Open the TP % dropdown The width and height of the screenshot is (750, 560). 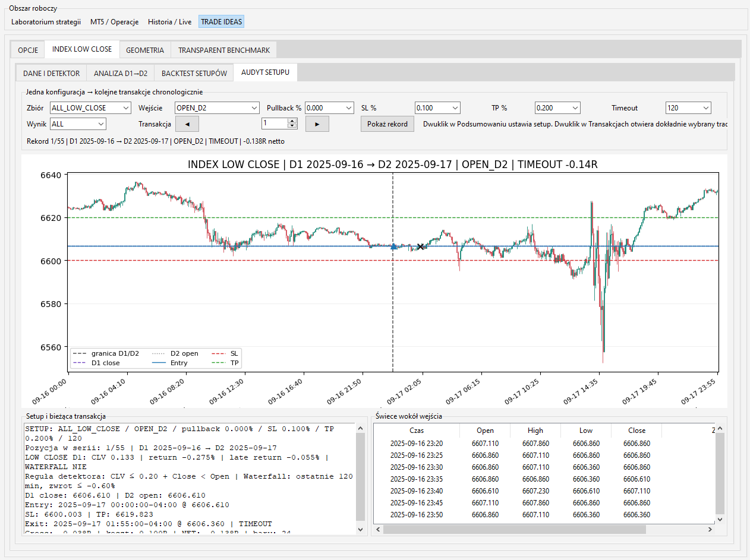tap(557, 108)
